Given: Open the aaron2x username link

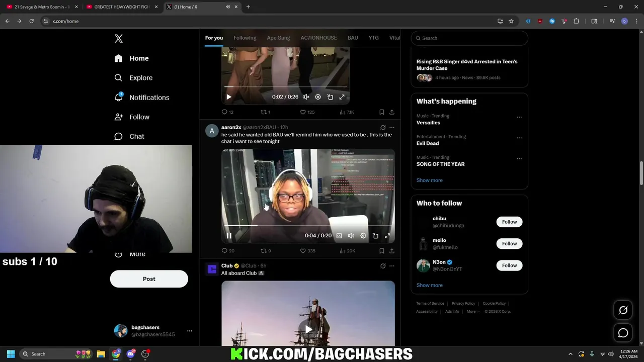Looking at the screenshot, I should [x=231, y=128].
